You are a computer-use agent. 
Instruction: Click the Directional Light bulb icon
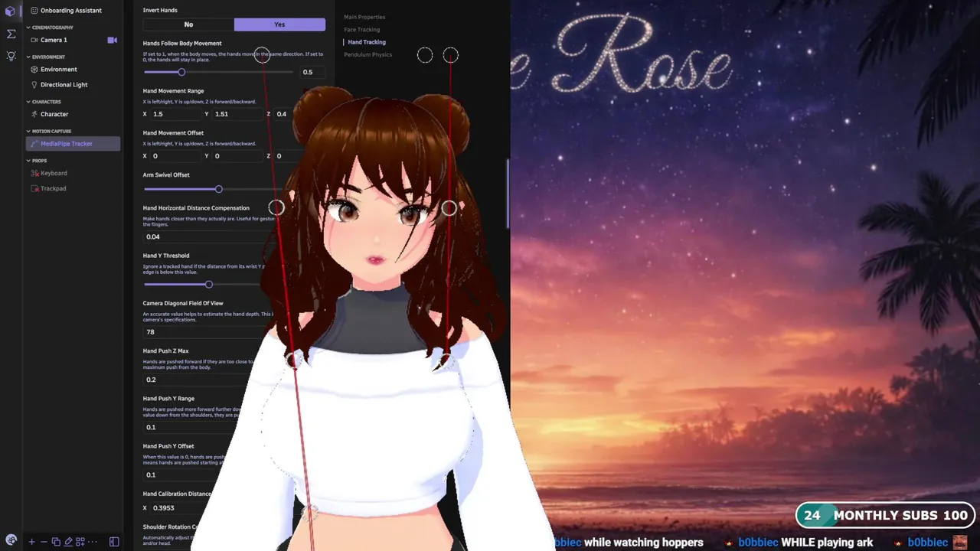click(34, 85)
